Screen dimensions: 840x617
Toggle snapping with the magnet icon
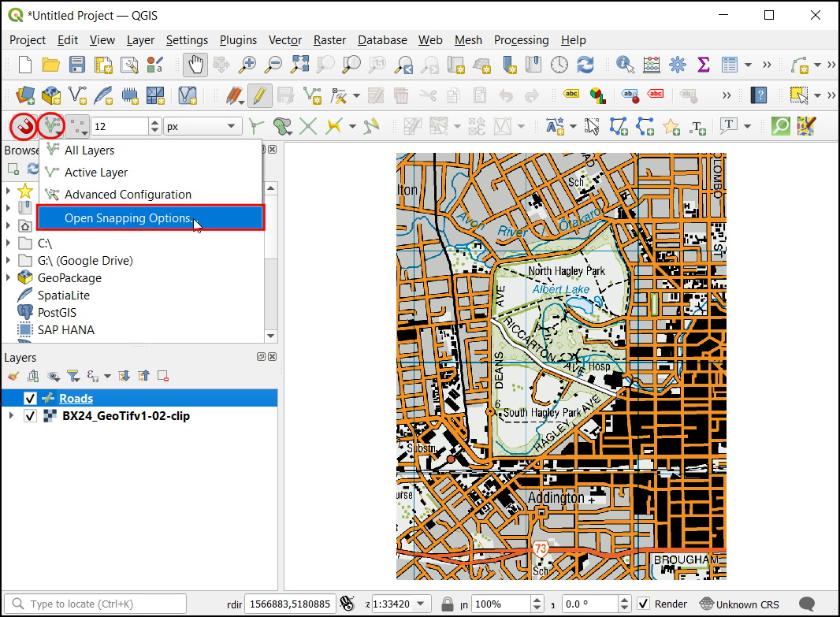click(x=24, y=125)
